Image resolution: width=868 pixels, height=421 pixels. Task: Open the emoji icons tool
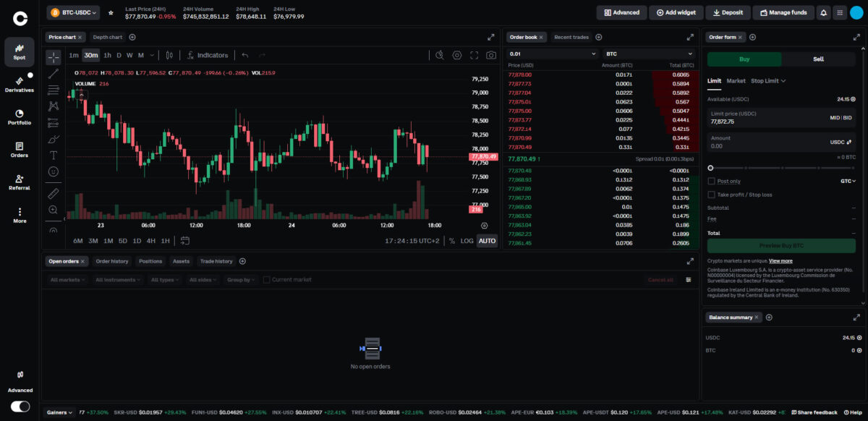point(54,171)
